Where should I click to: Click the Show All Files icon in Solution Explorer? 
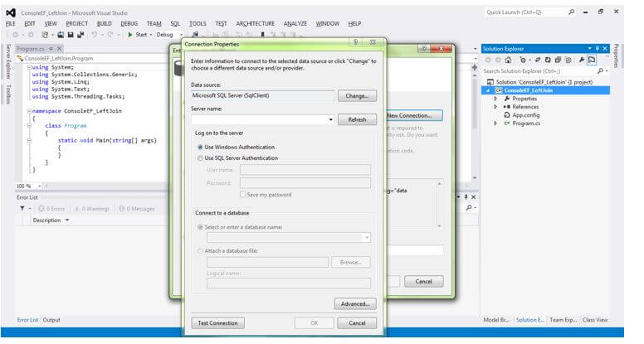tap(568, 60)
